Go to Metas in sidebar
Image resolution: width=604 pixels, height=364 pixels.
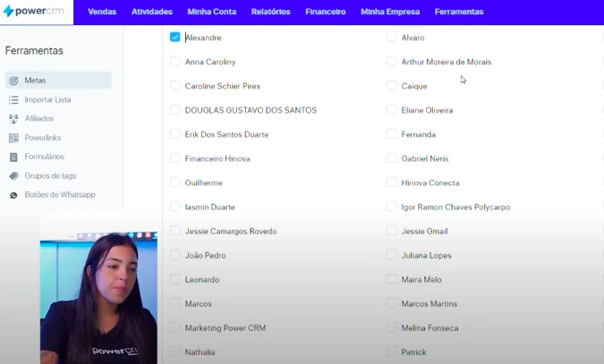(58, 80)
